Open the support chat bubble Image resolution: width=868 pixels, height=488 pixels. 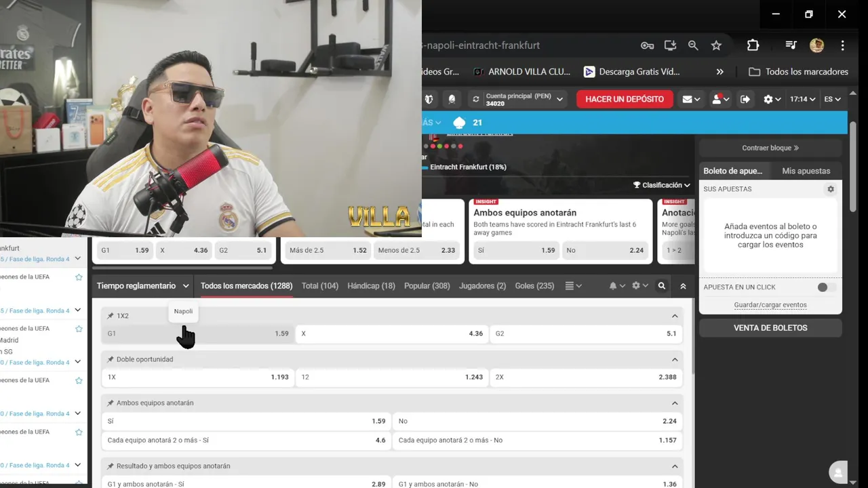(x=839, y=472)
